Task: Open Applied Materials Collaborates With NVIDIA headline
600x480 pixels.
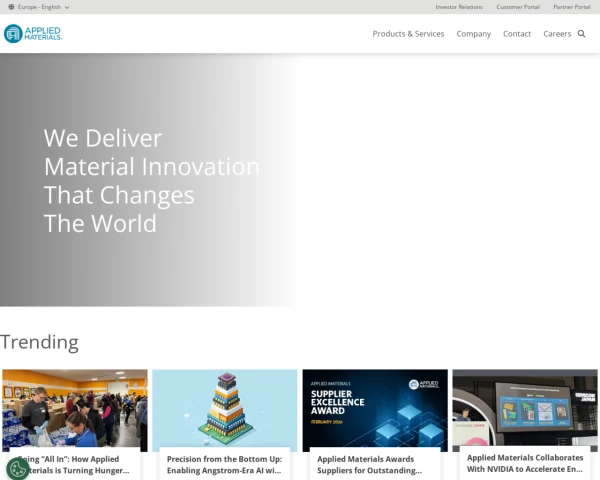Action: click(525, 462)
